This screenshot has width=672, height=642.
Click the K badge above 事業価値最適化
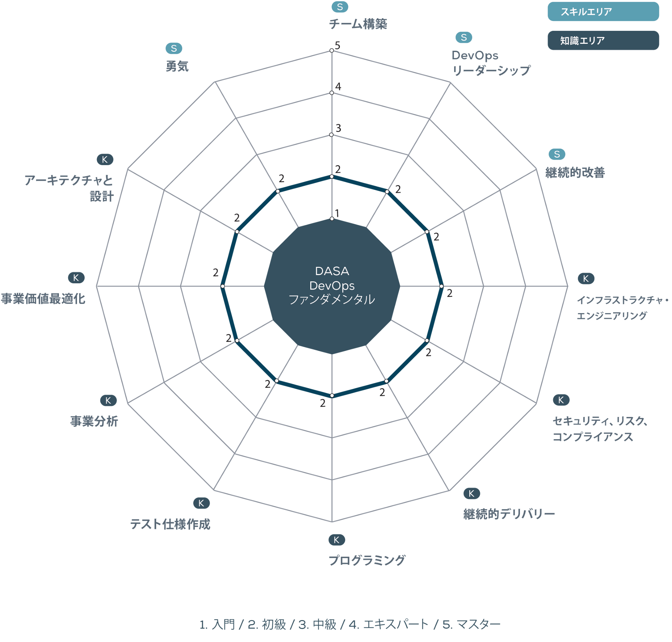(76, 277)
